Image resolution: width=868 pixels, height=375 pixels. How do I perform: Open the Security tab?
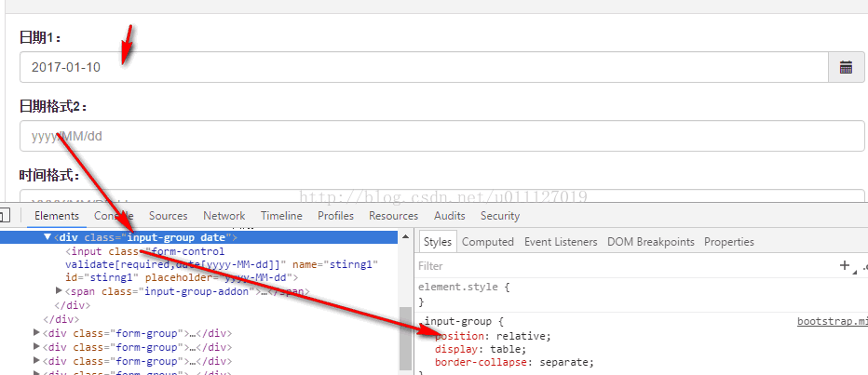pyautogui.click(x=500, y=216)
